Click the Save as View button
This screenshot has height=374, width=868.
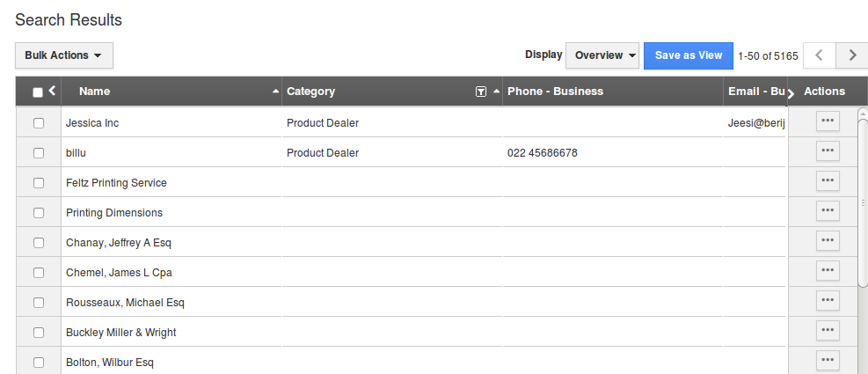click(689, 55)
